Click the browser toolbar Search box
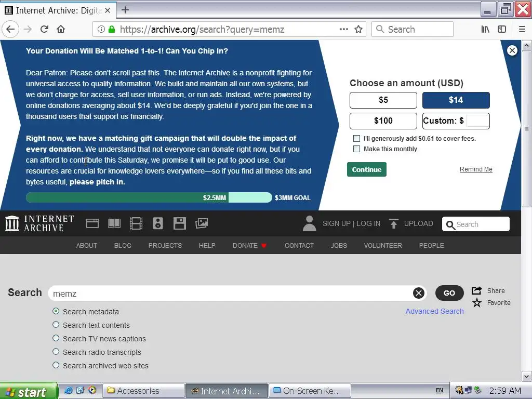The width and height of the screenshot is (532, 399). (x=413, y=29)
